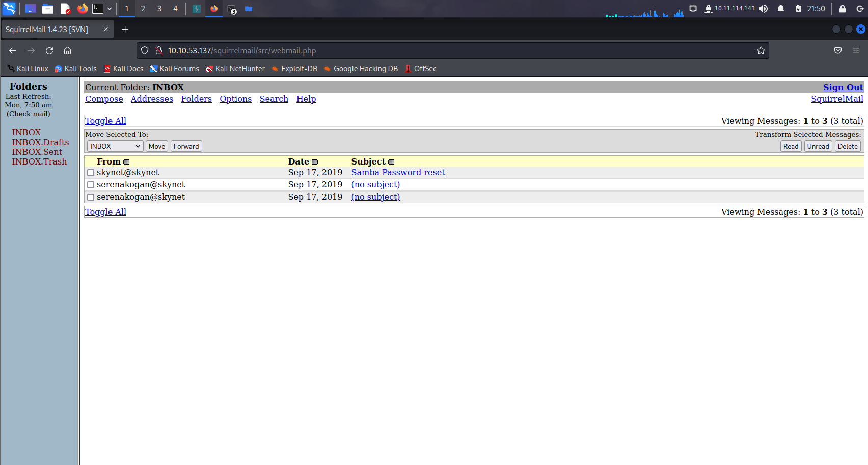Sort messages by Subject column icon
This screenshot has width=868, height=465.
pyautogui.click(x=391, y=162)
